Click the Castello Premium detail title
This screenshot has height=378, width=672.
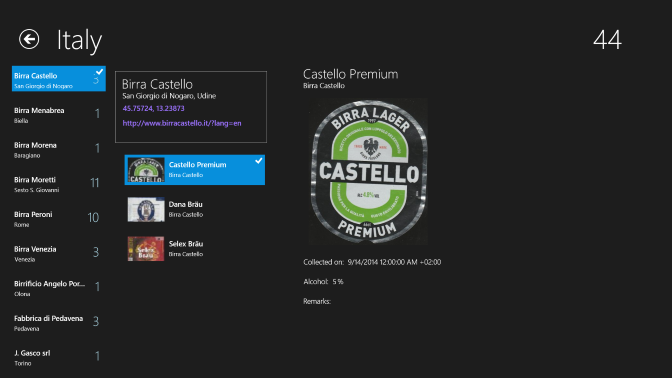click(x=351, y=74)
